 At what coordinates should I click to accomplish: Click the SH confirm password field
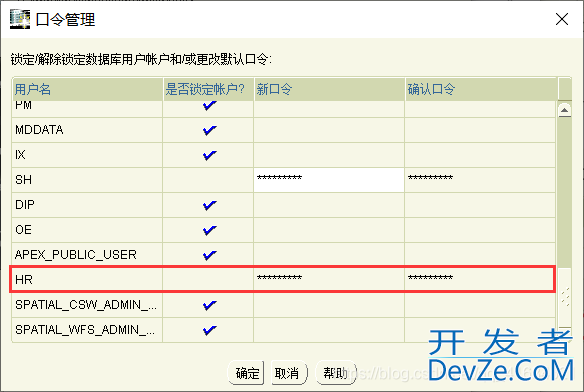480,180
